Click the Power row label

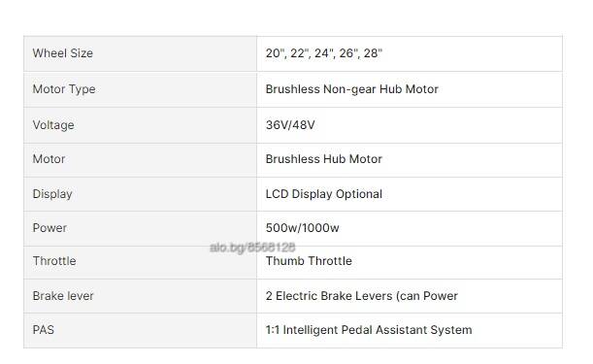pyautogui.click(x=49, y=228)
